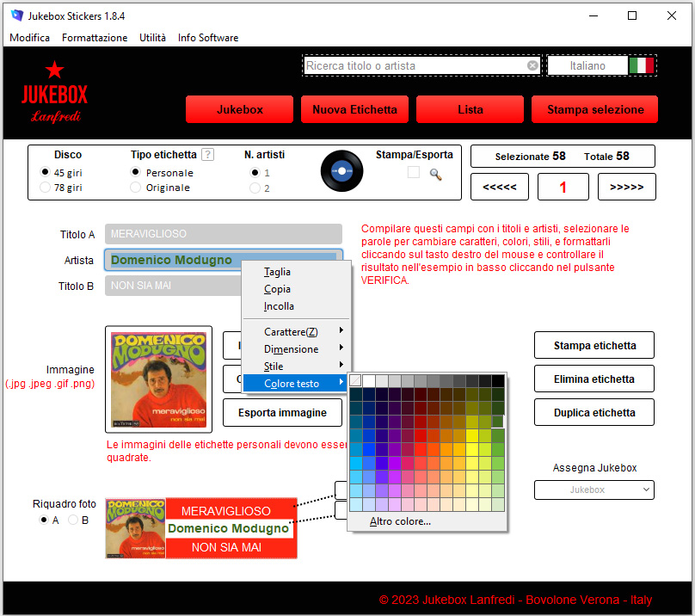Click the Totale 58 counter text
This screenshot has width=695, height=616.
pos(606,156)
